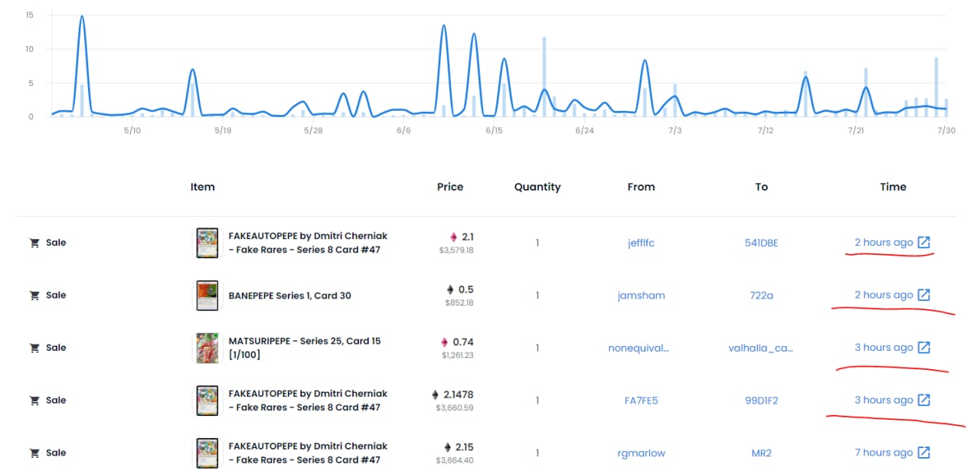Click cart icon in the MATSURIPEPE sale row
Screen dimensions: 980x471
(x=34, y=348)
